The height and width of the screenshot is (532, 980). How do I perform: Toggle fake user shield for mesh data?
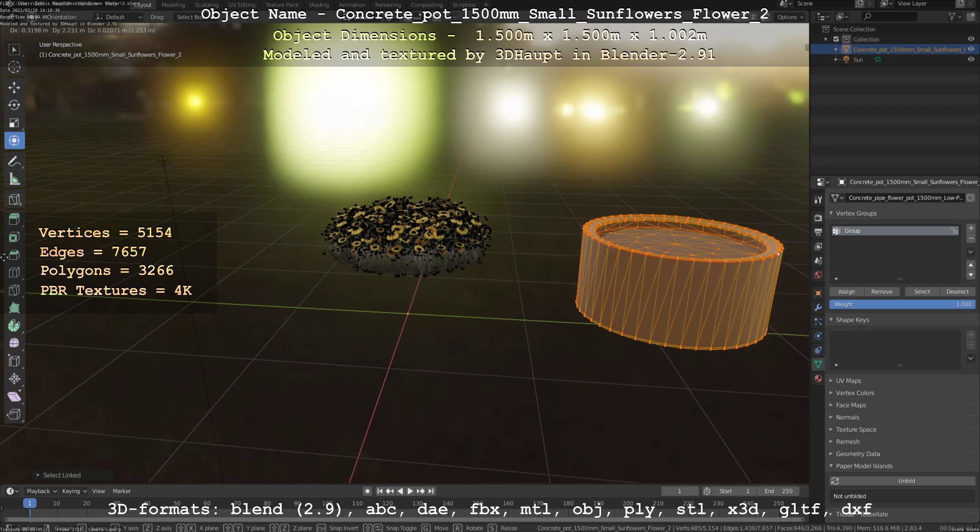pos(970,198)
